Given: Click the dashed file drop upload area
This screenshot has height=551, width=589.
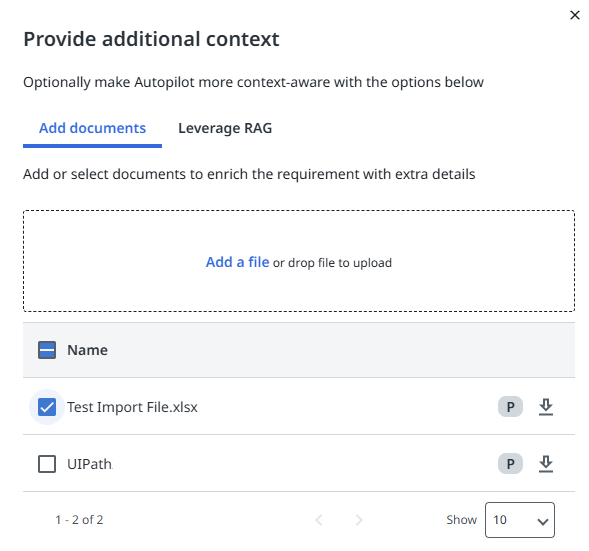Looking at the screenshot, I should click(x=299, y=261).
